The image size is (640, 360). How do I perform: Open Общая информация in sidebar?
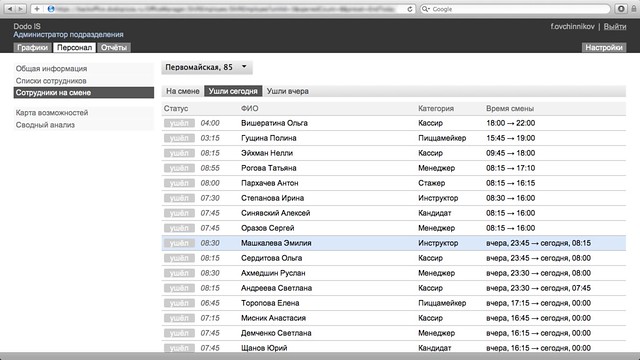51,69
